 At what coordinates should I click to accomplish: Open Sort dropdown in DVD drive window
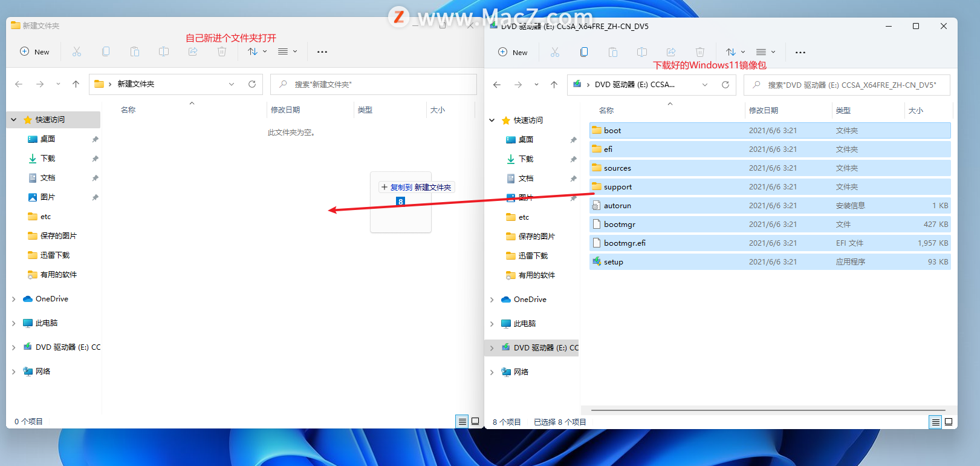(736, 52)
